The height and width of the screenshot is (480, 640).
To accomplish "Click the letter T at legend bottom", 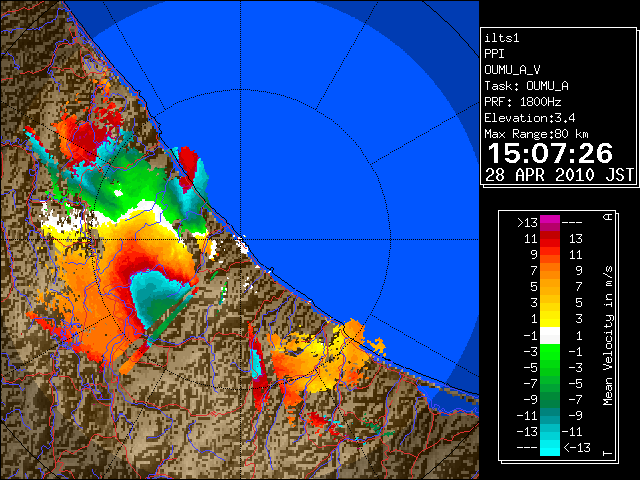I will [608, 453].
